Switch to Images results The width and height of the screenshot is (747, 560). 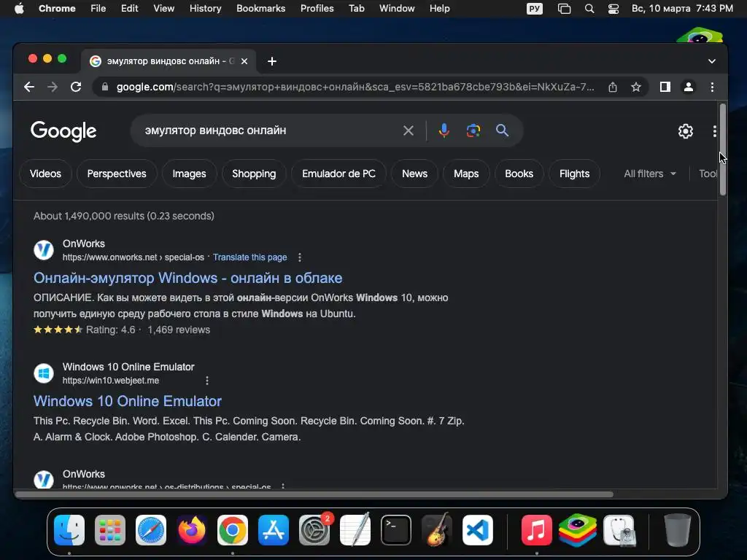[189, 174]
